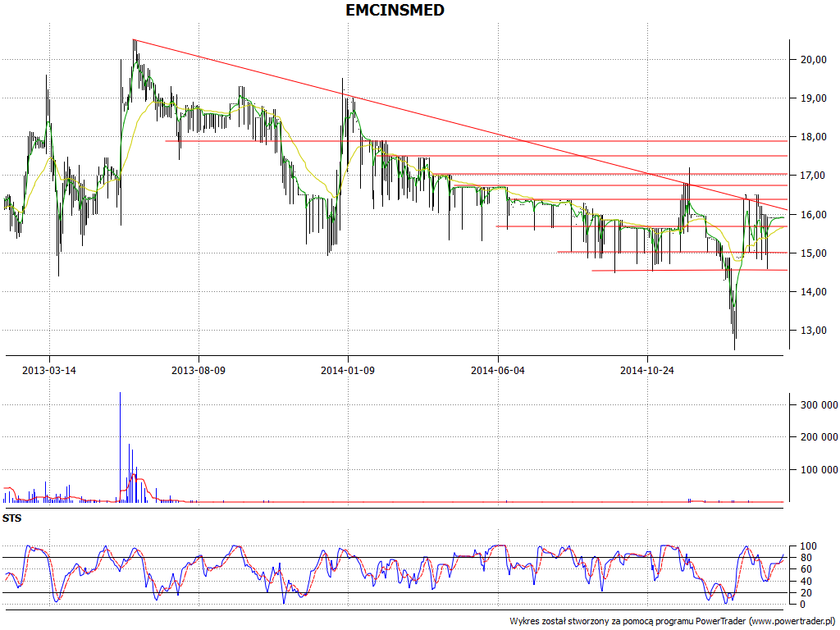Select the 2014-10-24 date label

(647, 370)
